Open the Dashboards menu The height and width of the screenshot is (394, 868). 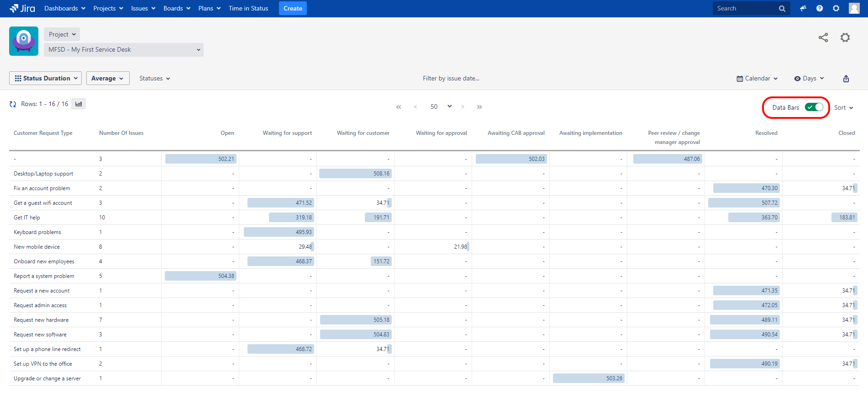(x=64, y=9)
